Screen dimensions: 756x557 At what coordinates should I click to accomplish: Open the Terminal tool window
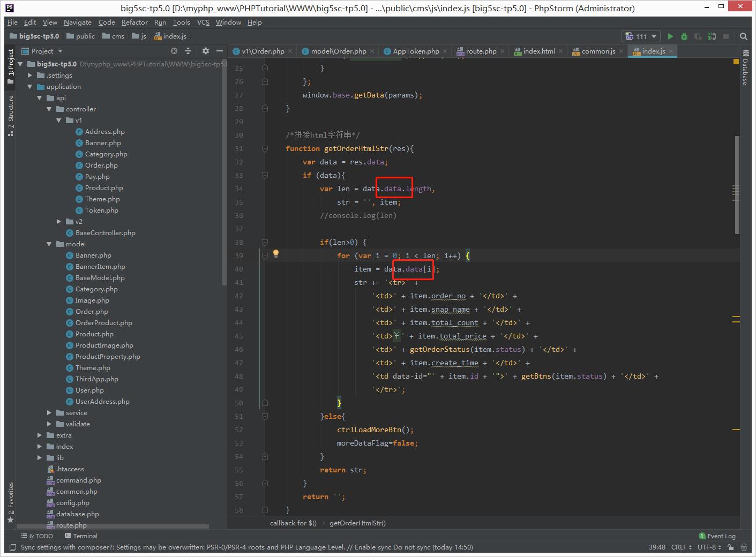[x=81, y=536]
